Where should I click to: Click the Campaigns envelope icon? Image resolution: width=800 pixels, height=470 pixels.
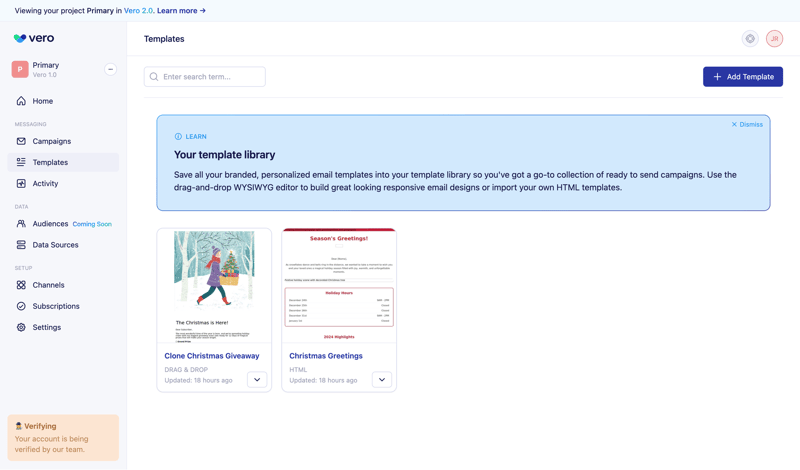click(21, 141)
